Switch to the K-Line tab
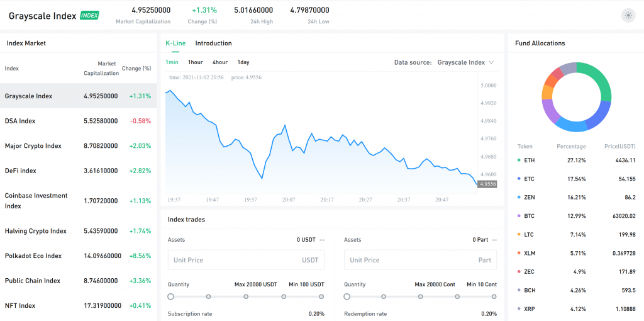Screen dimensions: 644x321 [175, 43]
